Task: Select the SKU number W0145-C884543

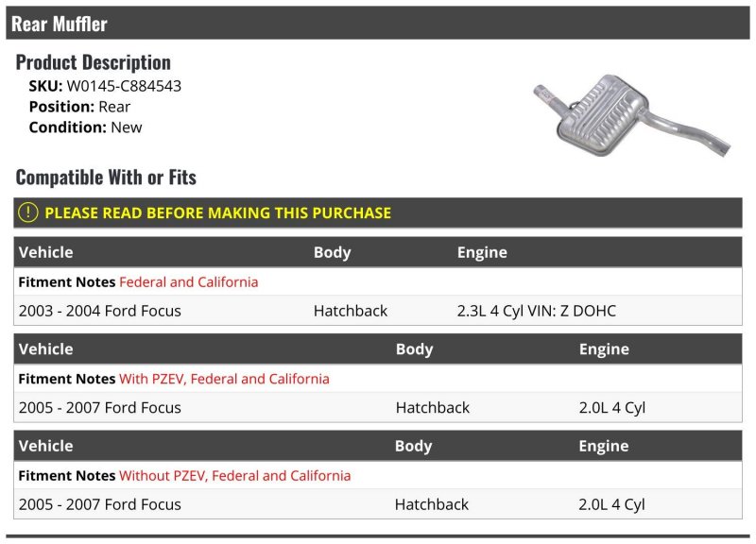Action: [124, 86]
